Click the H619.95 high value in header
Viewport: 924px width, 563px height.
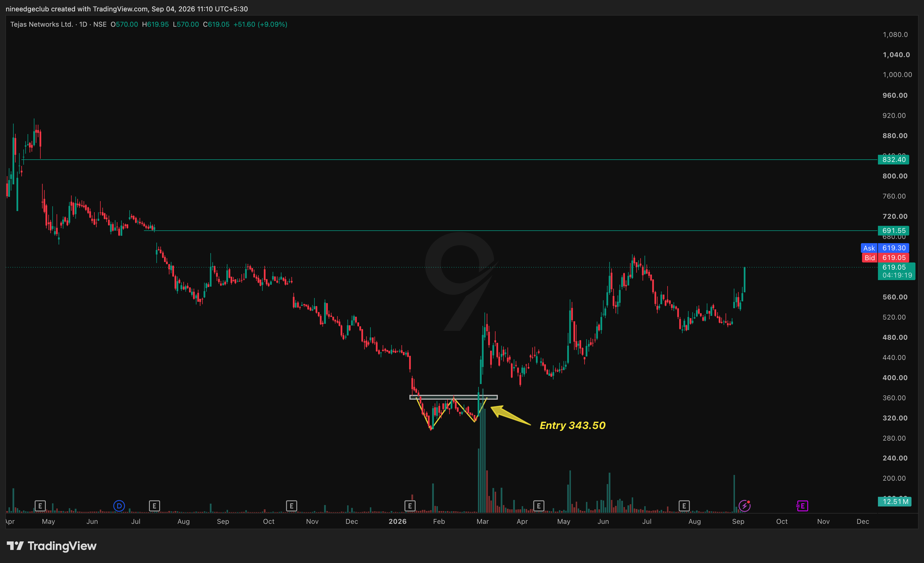click(x=155, y=24)
